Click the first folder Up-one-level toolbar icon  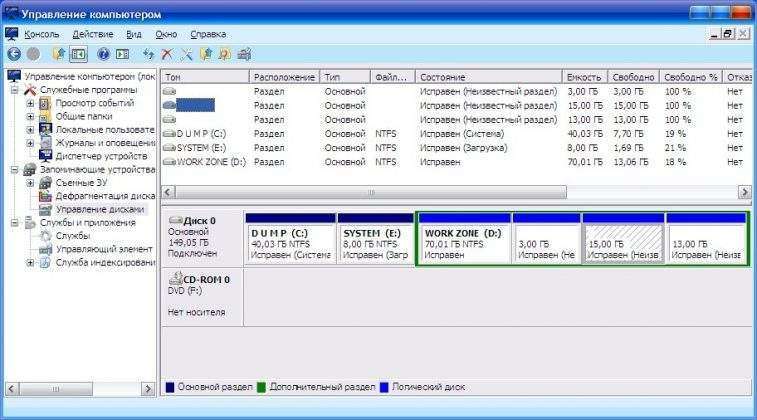click(x=59, y=54)
